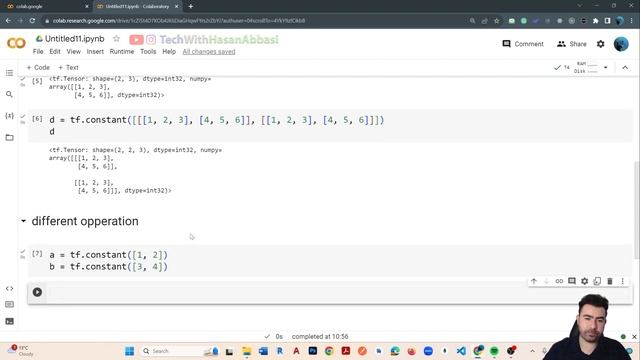Screen dimensions: 640x360
Task: Focus the empty code cell editor
Action: pos(339,292)
